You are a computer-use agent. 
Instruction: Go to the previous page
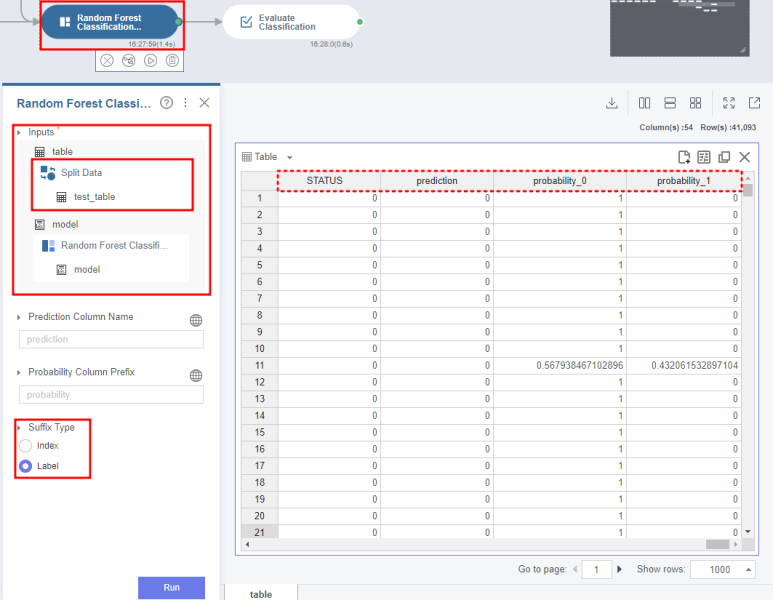point(575,569)
